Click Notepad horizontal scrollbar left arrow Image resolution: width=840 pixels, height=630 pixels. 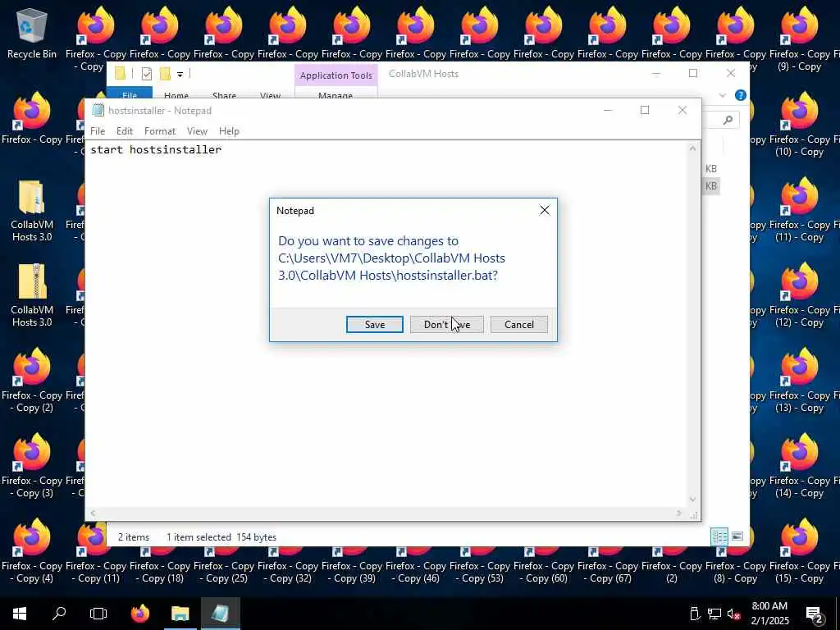point(93,514)
